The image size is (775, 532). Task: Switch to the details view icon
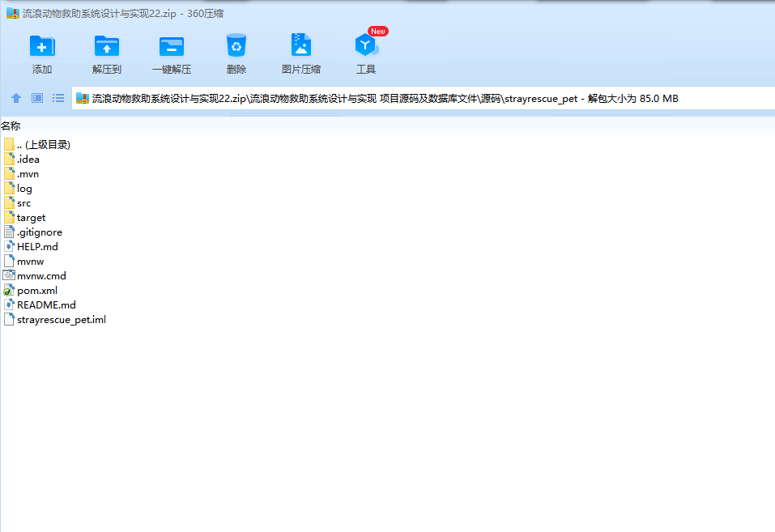37,98
